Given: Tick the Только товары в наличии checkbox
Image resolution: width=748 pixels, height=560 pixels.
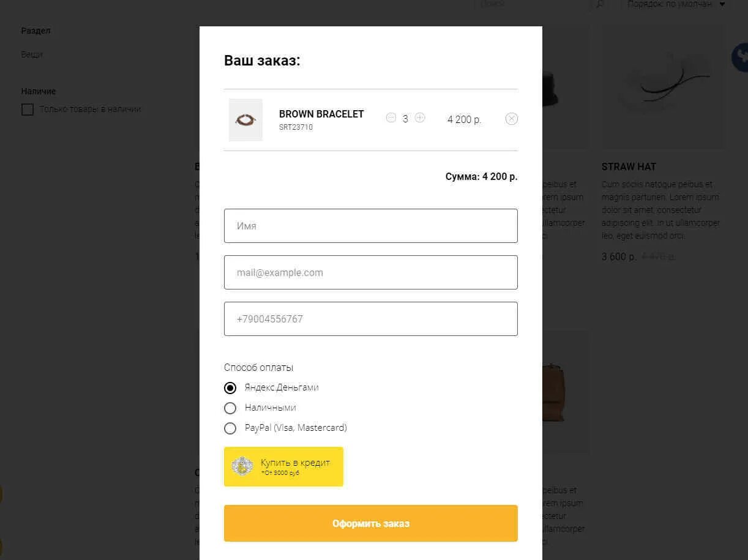Looking at the screenshot, I should [28, 110].
